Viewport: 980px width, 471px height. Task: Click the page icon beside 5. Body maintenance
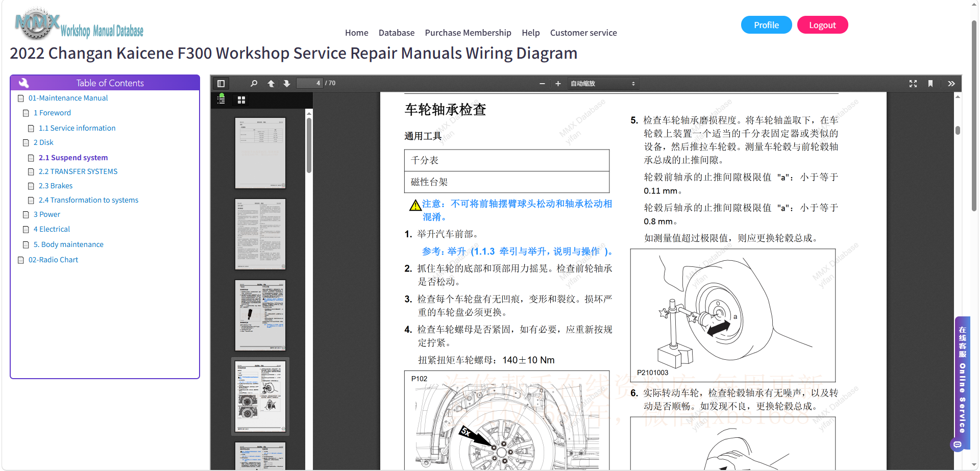pos(26,245)
